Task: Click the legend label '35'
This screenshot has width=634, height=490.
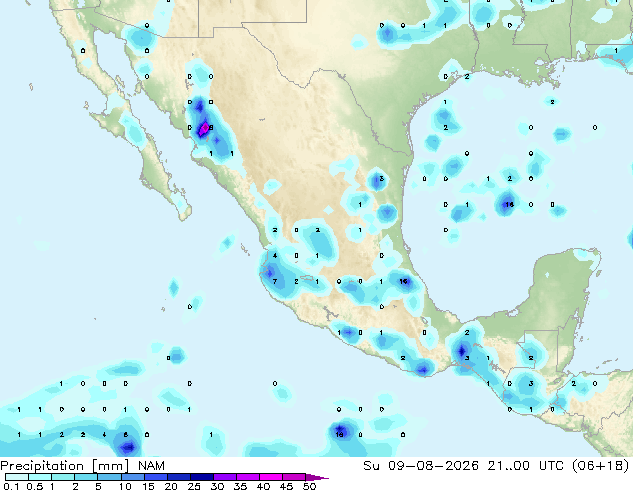Action: [240, 486]
